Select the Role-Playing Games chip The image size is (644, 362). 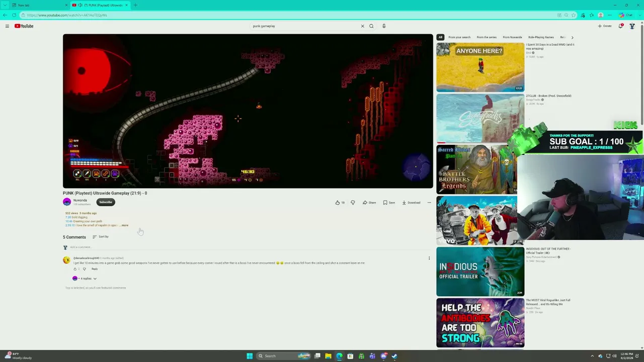pyautogui.click(x=541, y=37)
